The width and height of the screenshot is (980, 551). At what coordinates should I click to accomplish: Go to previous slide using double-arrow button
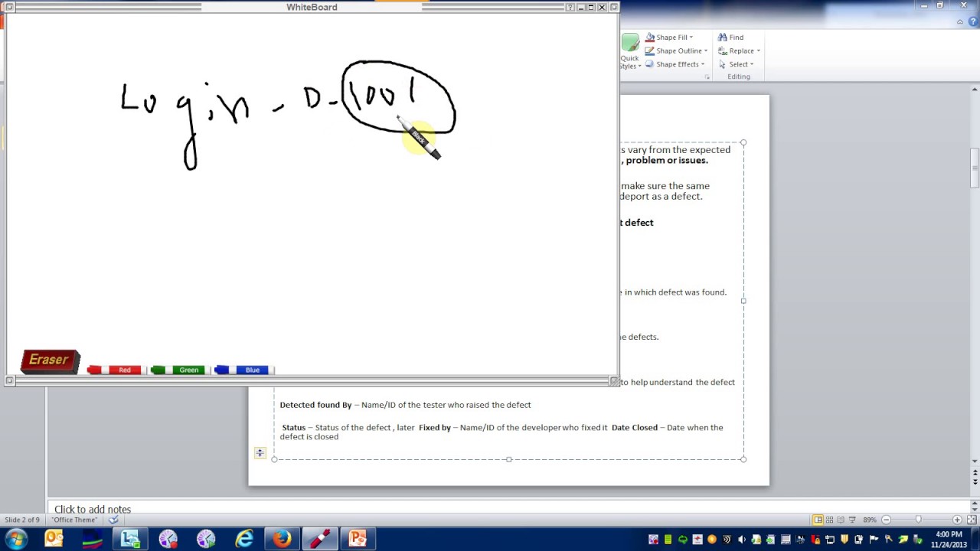click(x=975, y=472)
